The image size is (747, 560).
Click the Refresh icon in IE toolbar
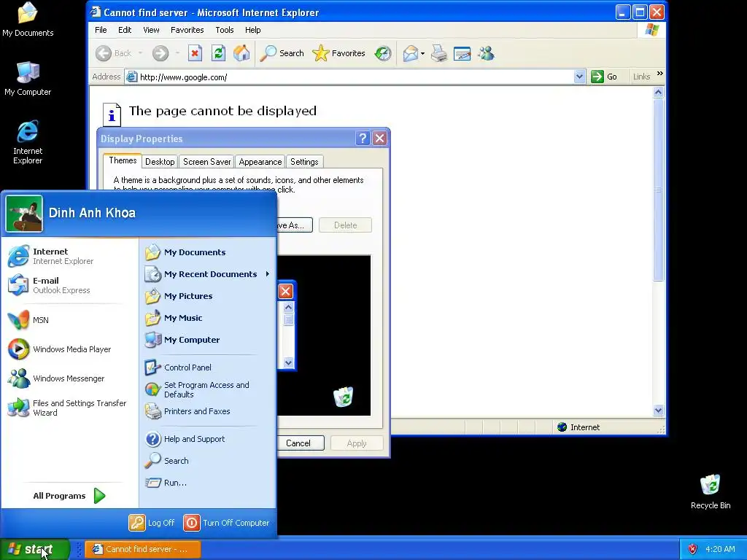[218, 53]
